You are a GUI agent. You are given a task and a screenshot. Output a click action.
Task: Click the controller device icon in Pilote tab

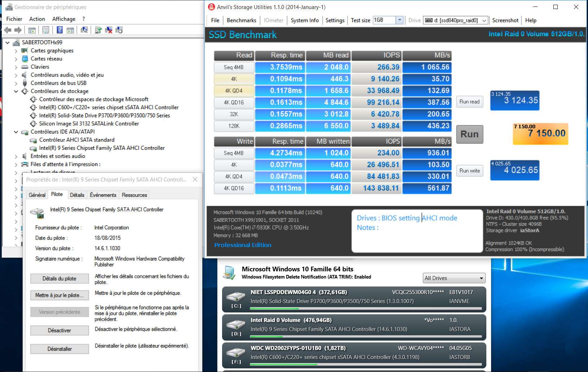pos(37,213)
